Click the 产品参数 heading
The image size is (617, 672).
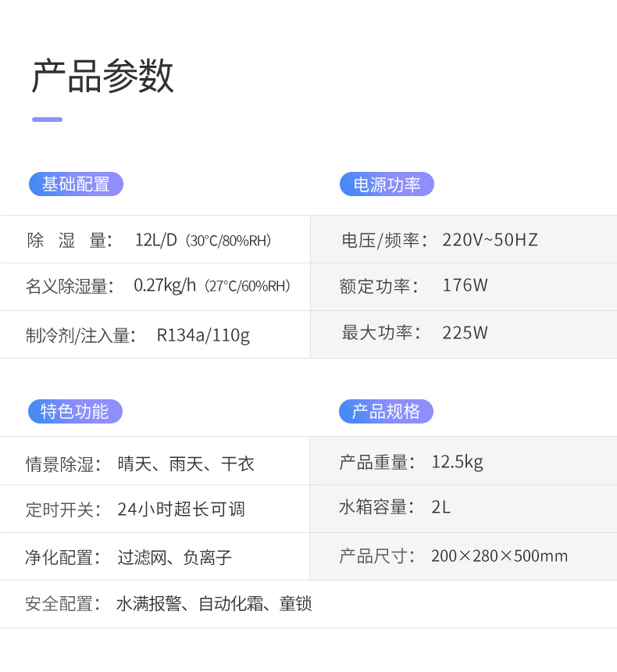tap(102, 77)
